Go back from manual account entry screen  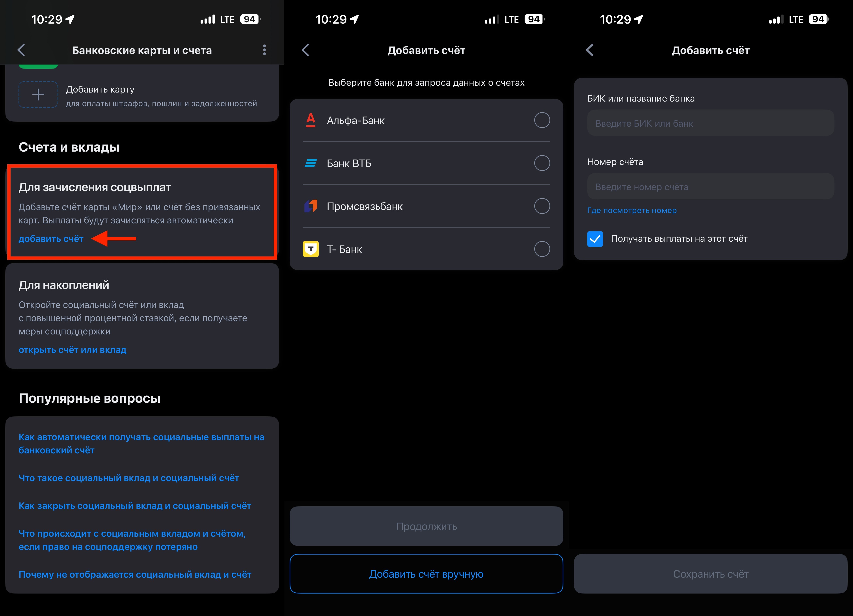click(590, 50)
